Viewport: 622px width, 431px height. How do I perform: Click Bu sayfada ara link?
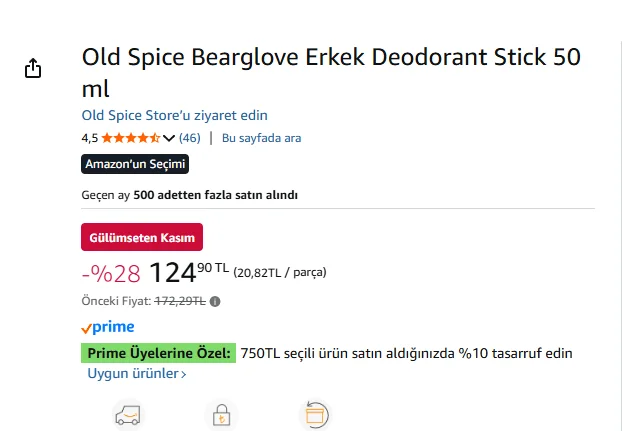(261, 138)
